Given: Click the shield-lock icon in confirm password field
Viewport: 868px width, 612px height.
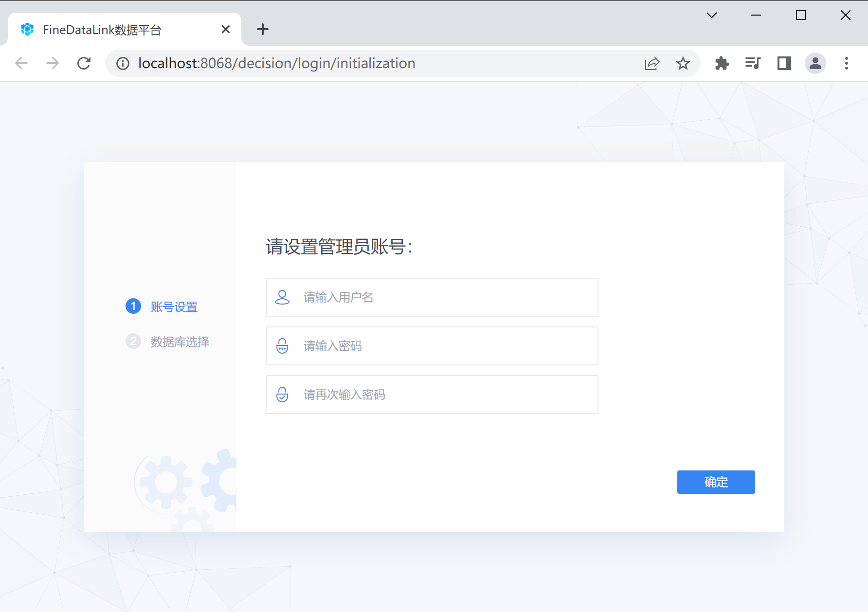Looking at the screenshot, I should pos(282,395).
